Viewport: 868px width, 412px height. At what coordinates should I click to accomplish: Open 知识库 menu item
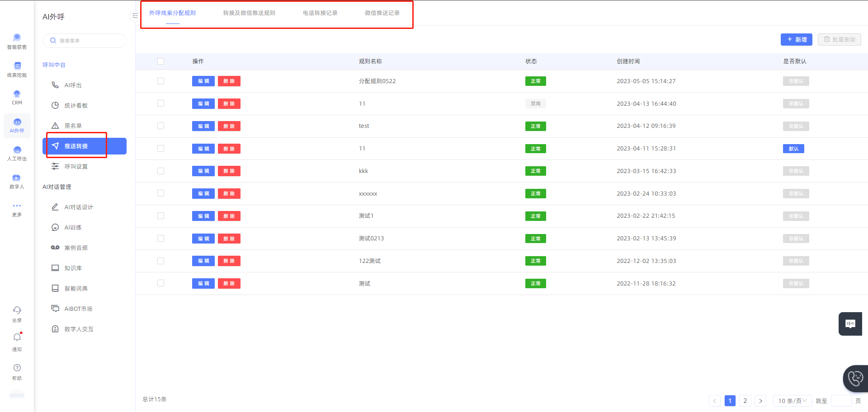coord(85,268)
